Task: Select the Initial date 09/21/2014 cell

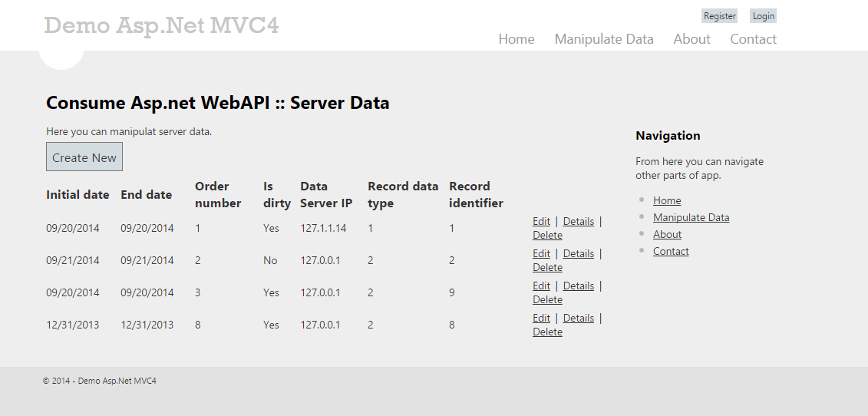Action: [72, 260]
